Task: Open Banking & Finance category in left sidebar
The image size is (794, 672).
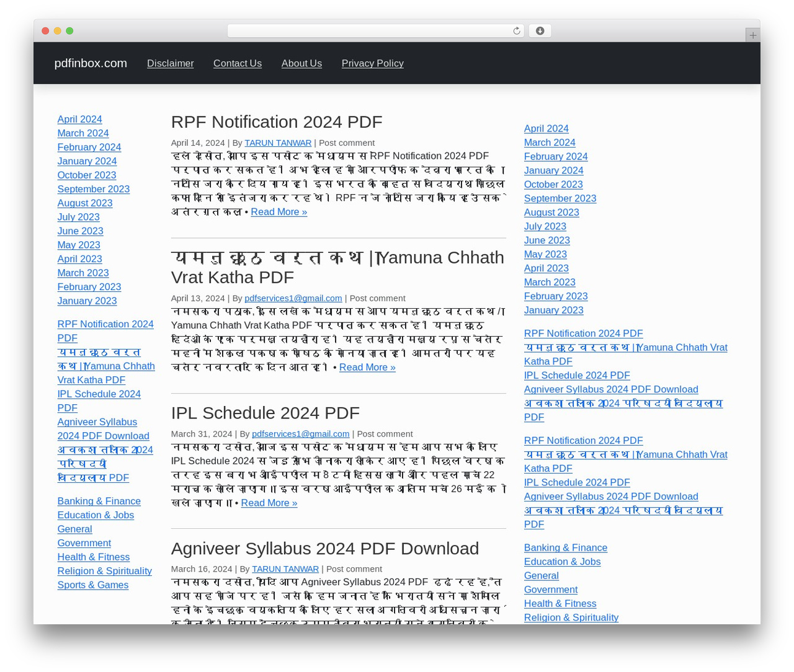Action: tap(99, 501)
